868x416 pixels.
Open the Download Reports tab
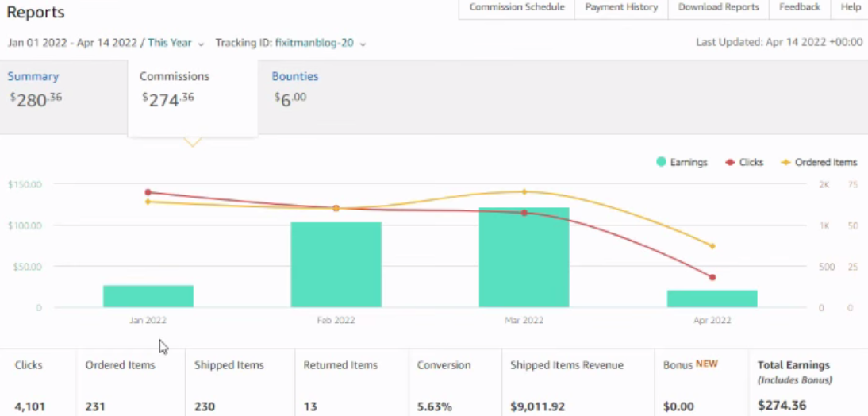718,7
